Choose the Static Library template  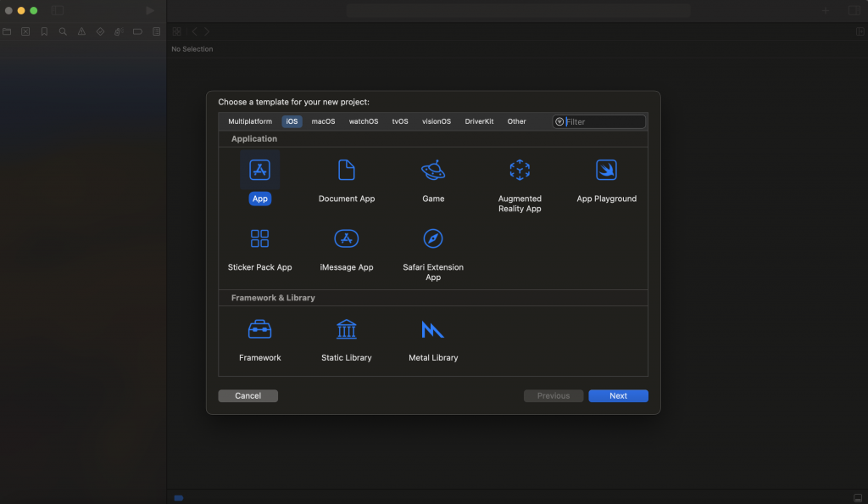click(347, 329)
